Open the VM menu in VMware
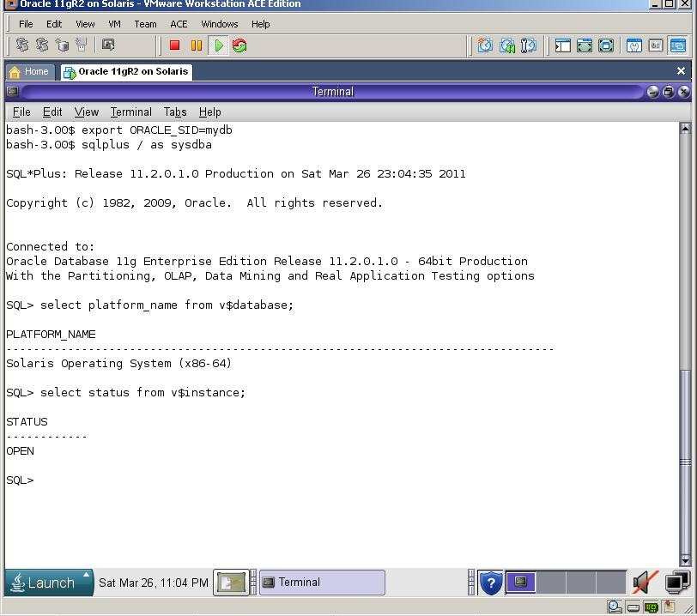Viewport: 697px width, 616px height. click(113, 23)
